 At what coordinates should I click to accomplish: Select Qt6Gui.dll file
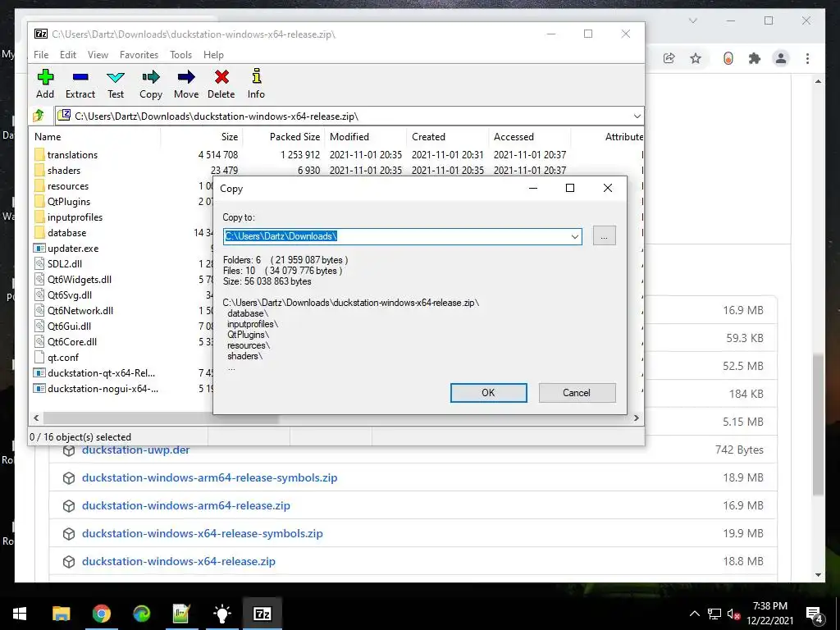point(69,326)
